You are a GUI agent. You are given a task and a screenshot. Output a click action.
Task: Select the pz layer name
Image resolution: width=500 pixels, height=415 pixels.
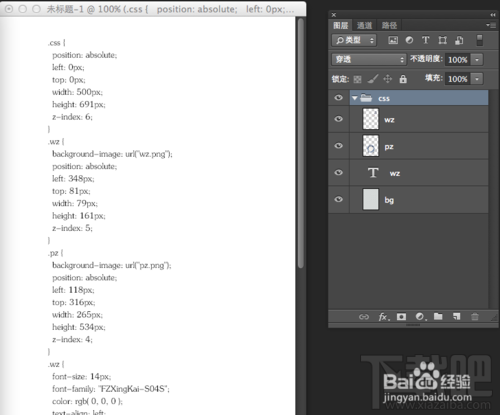coord(389,147)
